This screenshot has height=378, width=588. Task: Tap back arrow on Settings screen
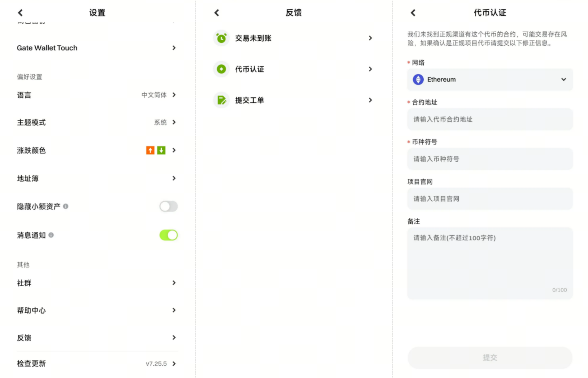20,13
